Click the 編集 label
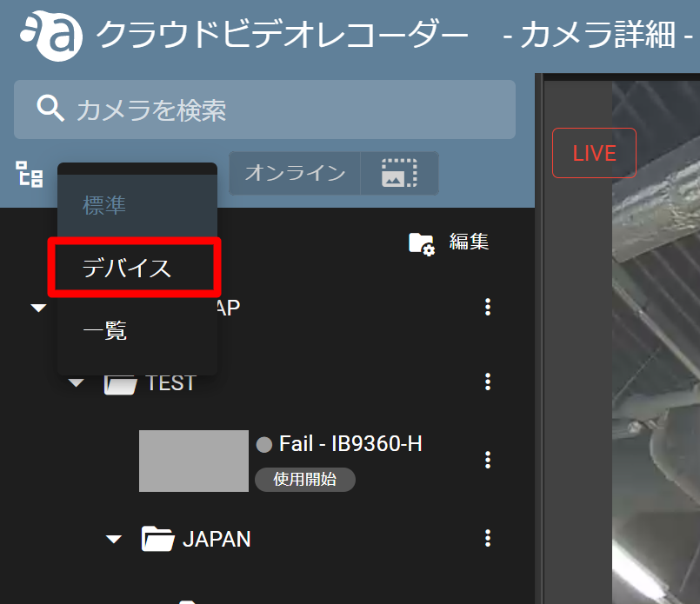 tap(469, 242)
